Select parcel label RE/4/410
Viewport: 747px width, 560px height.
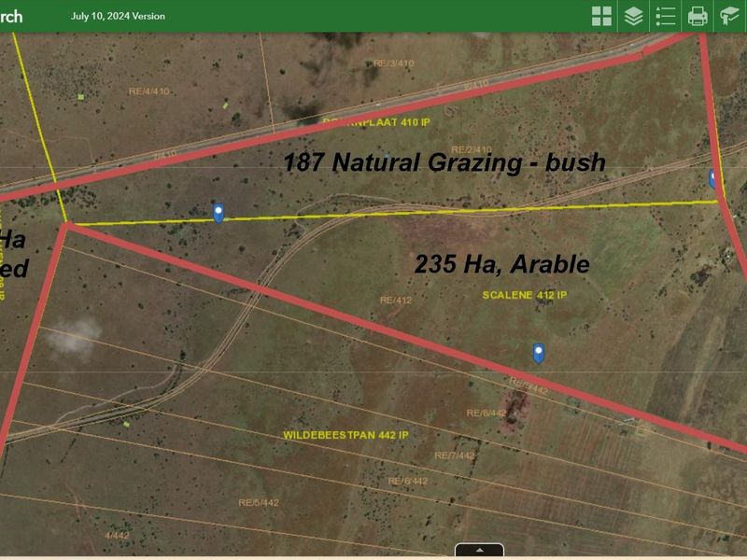[x=149, y=91]
